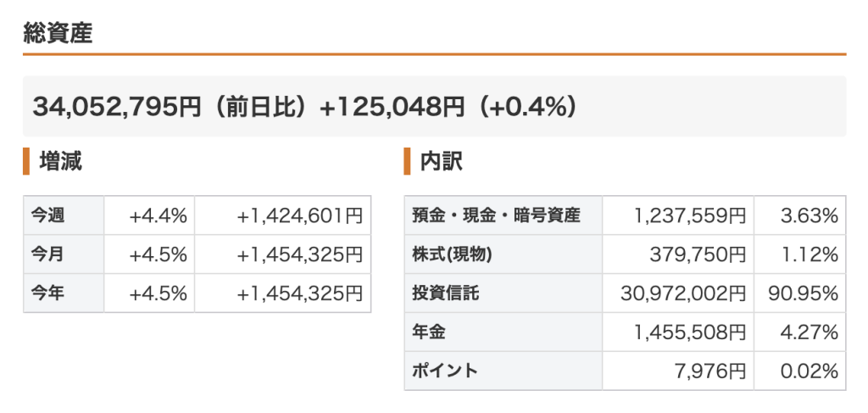Select the 1,237,559円 deposit amount
Viewport: 868px width, 413px height.
tap(690, 216)
